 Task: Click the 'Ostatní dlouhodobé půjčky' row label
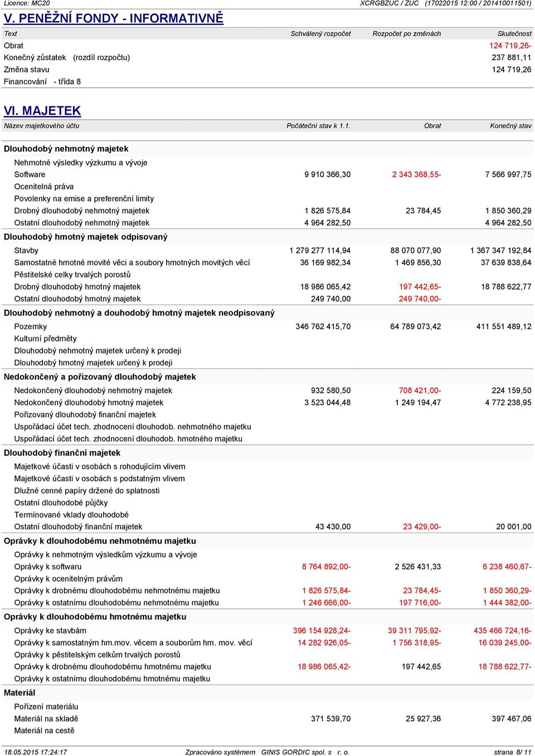pos(61,503)
